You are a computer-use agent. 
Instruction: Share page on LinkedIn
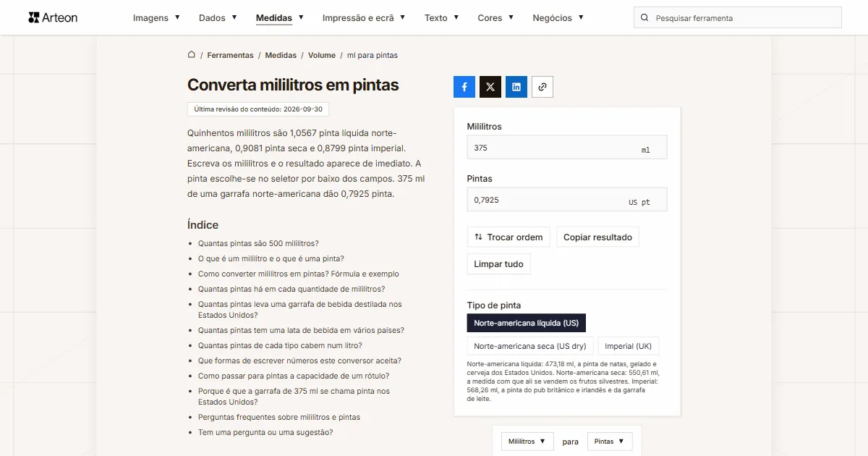pos(516,87)
